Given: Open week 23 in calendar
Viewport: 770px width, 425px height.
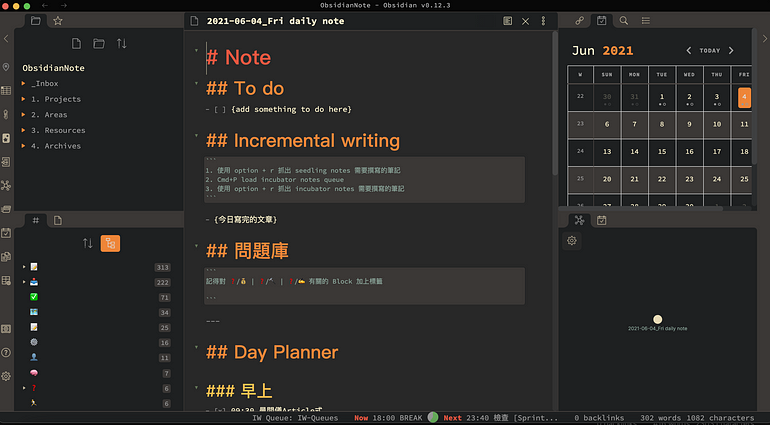Looking at the screenshot, I should [x=580, y=124].
